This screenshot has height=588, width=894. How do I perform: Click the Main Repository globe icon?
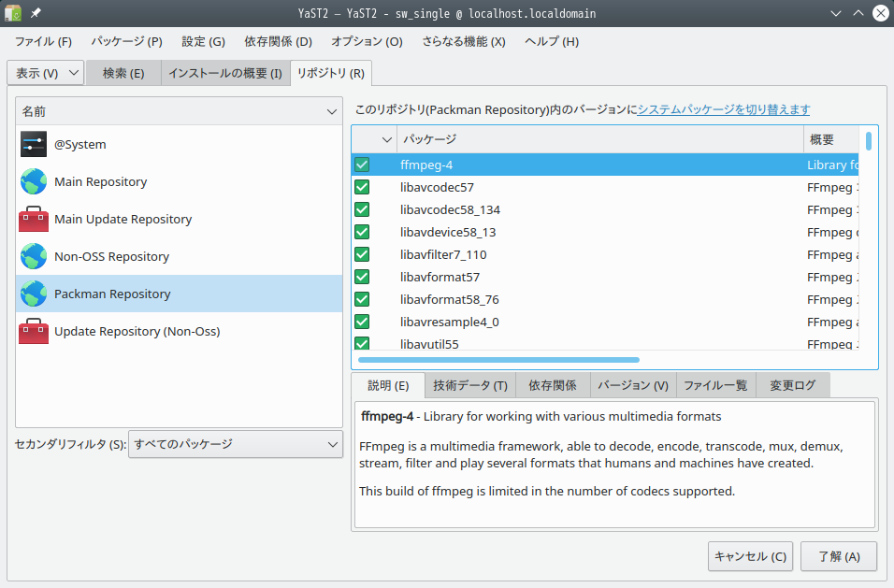click(x=34, y=181)
